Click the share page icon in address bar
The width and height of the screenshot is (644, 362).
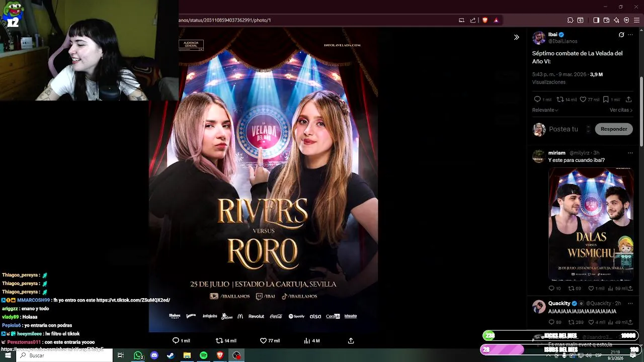[x=473, y=20]
